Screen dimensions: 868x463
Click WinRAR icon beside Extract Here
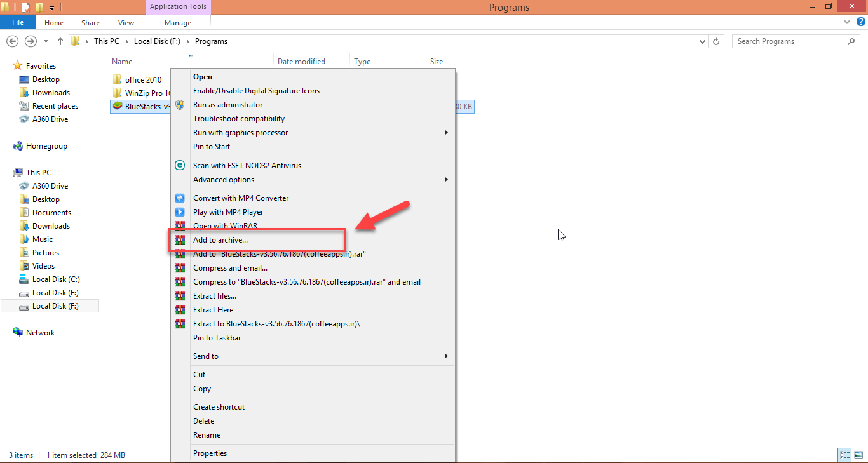180,310
